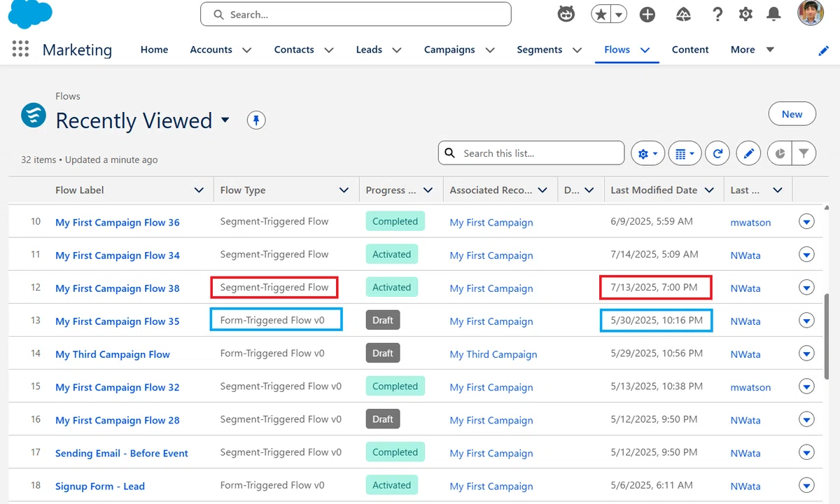Viewport: 840px width, 504px height.
Task: Click the pencil icon to edit navigation bar
Action: click(x=824, y=50)
